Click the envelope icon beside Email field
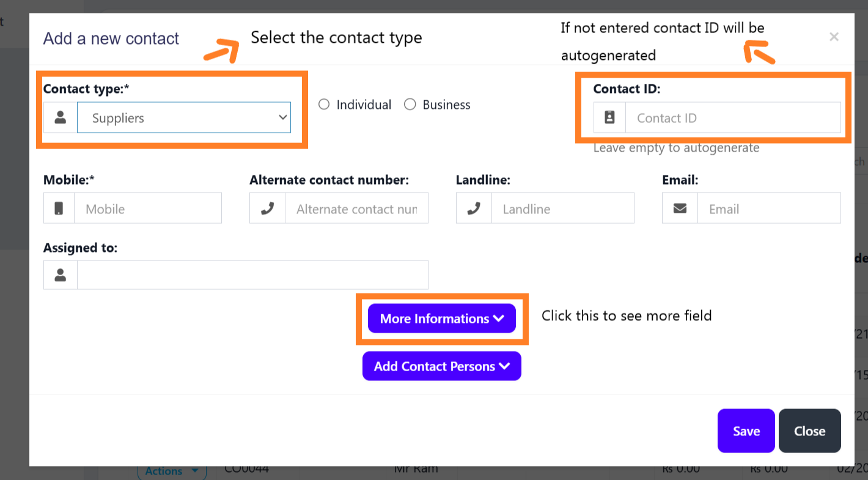Image resolution: width=868 pixels, height=480 pixels. (x=680, y=209)
